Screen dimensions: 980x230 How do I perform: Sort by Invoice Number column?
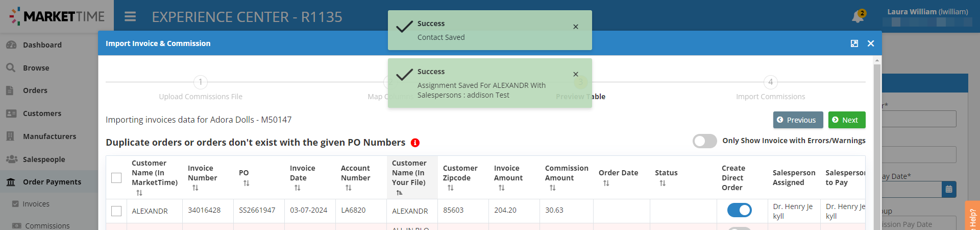point(195,188)
